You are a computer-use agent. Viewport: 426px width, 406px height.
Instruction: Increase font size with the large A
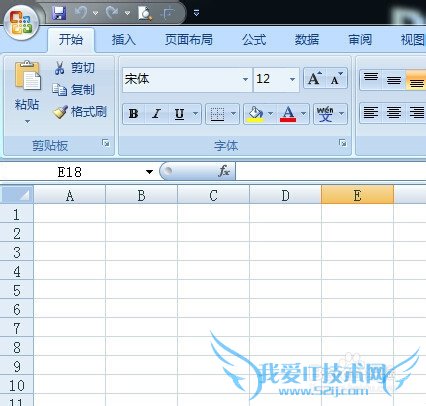315,79
